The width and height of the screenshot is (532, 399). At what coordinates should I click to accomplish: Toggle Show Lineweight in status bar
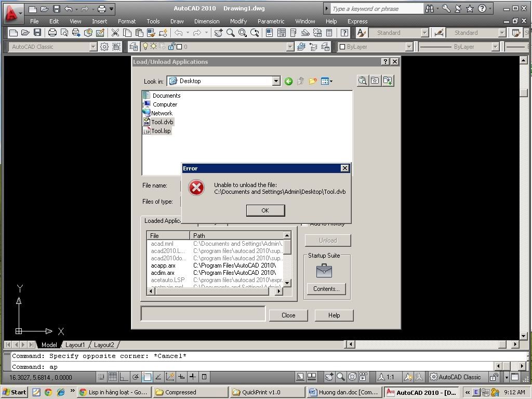coord(193,377)
